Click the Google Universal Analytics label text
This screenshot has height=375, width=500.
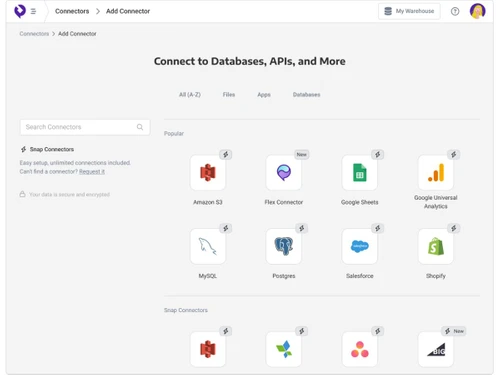436,202
